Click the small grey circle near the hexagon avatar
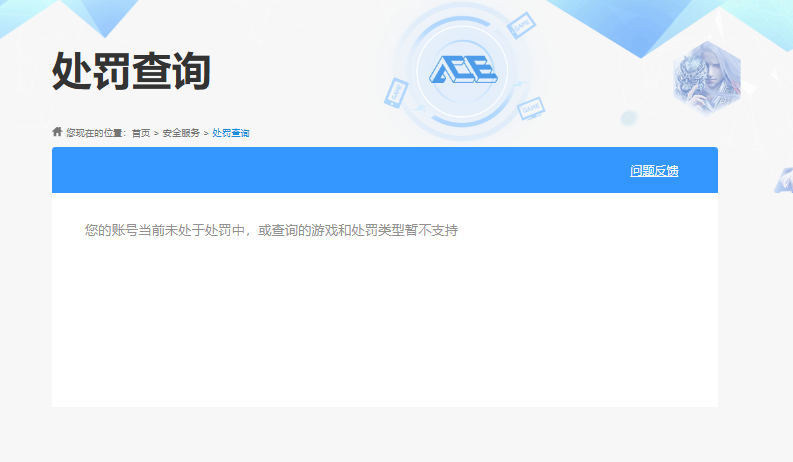 point(628,117)
